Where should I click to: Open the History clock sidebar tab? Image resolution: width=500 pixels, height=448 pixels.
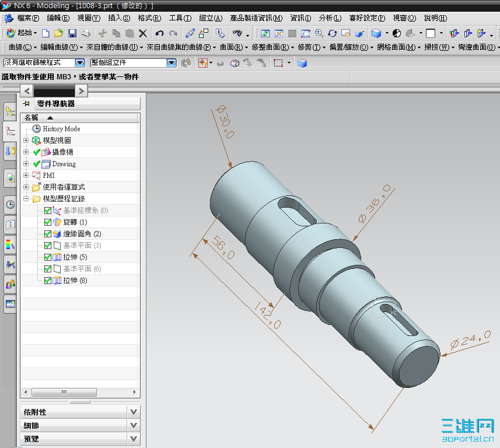10,204
